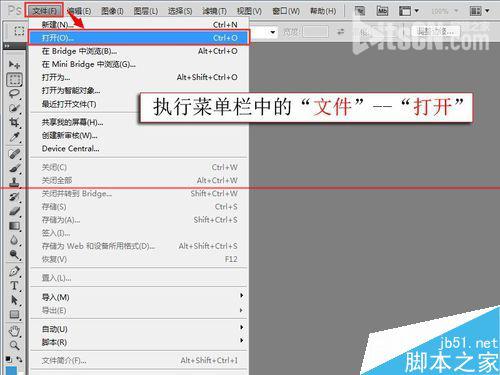Click the foreground color swatch
500x375 pixels.
click(11, 370)
